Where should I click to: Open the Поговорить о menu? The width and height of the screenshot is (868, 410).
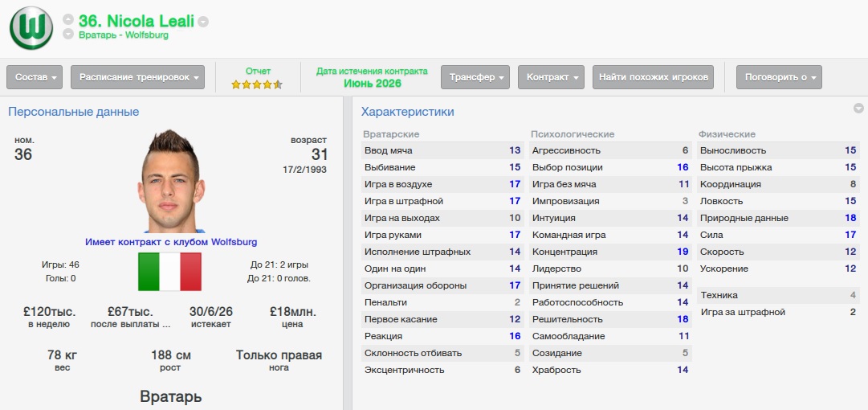pos(779,77)
